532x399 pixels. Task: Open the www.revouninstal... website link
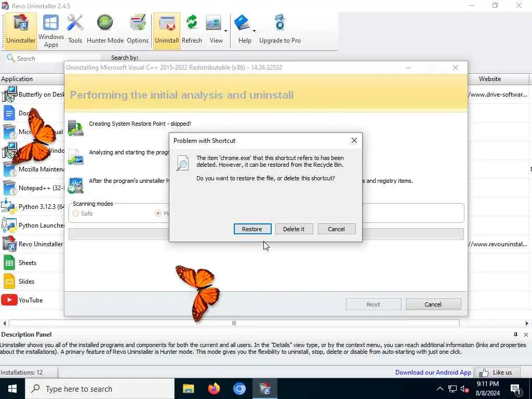tap(497, 244)
